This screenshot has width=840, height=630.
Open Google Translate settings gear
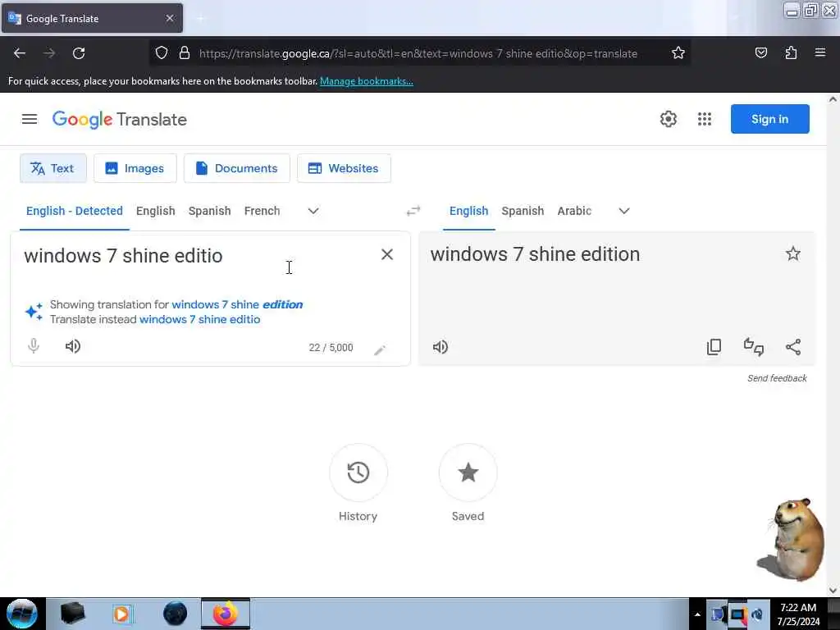668,119
